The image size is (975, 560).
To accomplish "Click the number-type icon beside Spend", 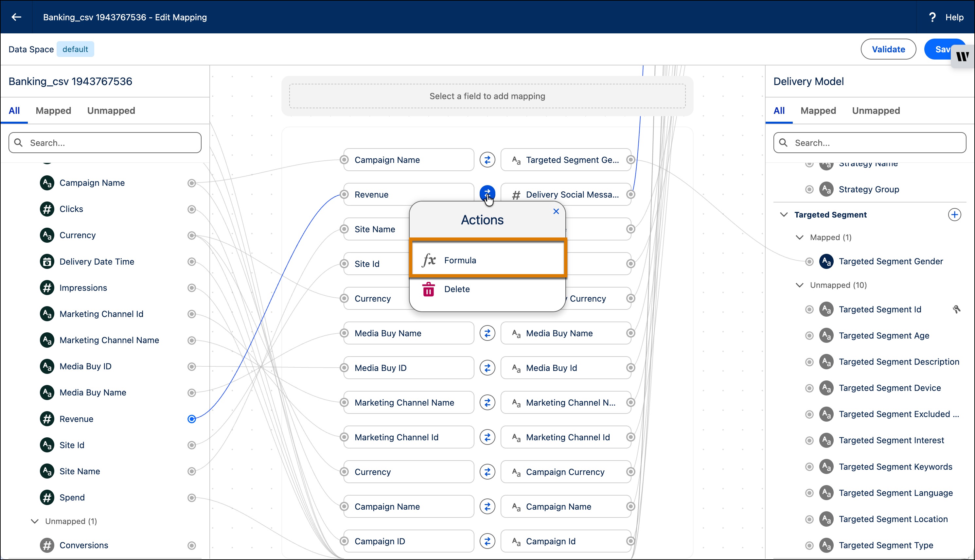I will pos(47,497).
